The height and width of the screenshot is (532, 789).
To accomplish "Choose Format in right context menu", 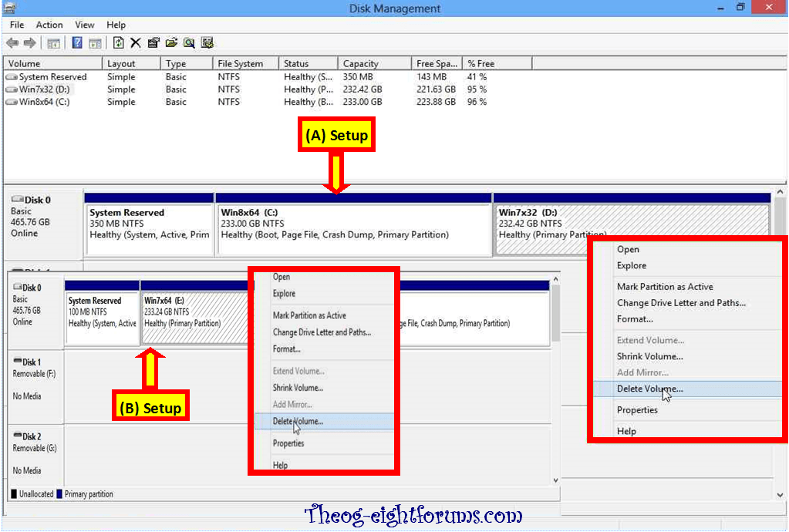I will click(x=687, y=319).
